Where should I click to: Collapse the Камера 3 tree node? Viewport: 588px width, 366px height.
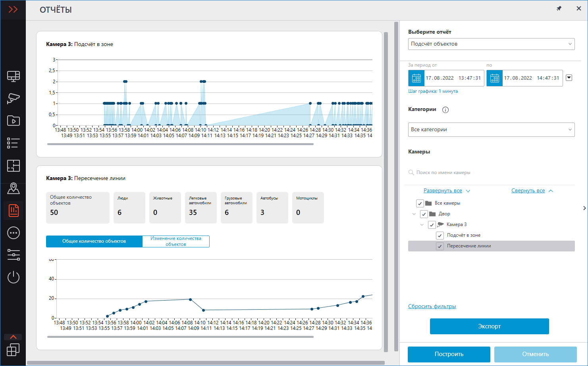click(x=422, y=225)
